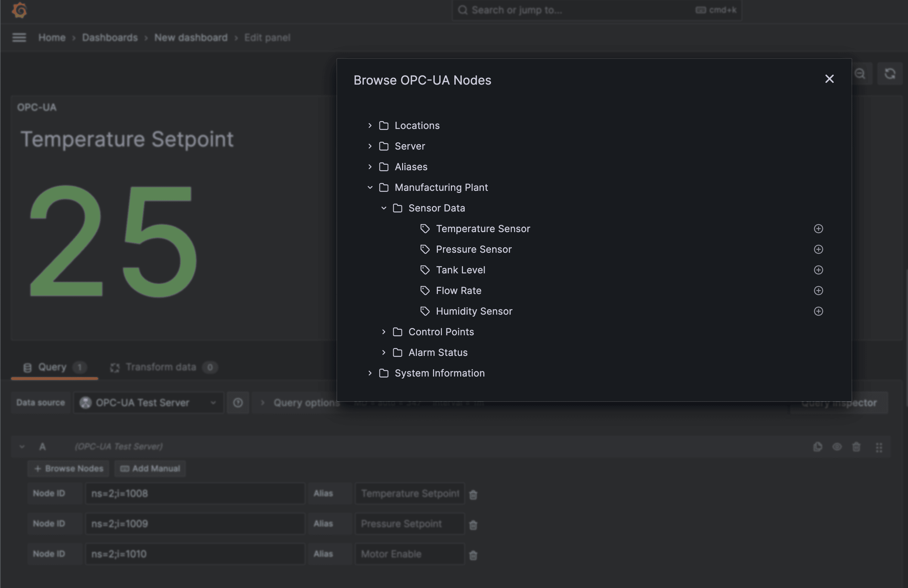908x588 pixels.
Task: Toggle visibility of query A
Action: tap(837, 447)
